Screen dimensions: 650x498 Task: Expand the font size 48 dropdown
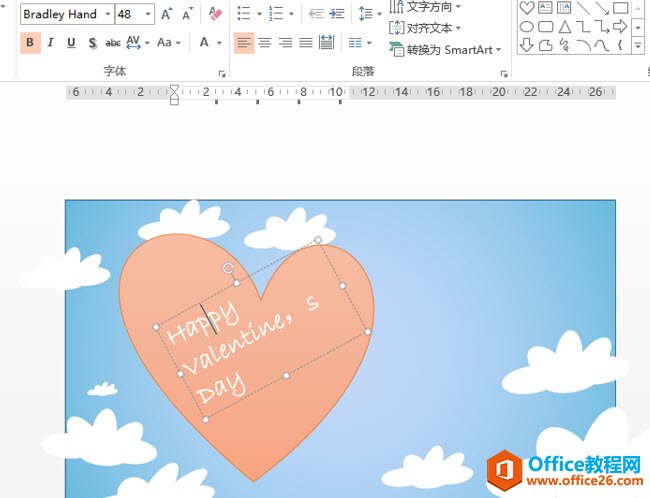pos(149,14)
